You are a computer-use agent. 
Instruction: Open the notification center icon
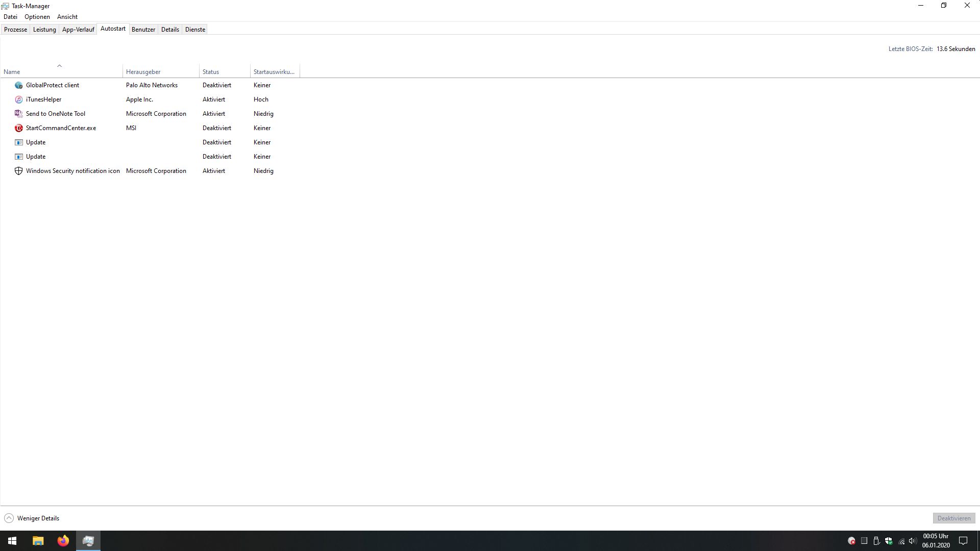[963, 541]
